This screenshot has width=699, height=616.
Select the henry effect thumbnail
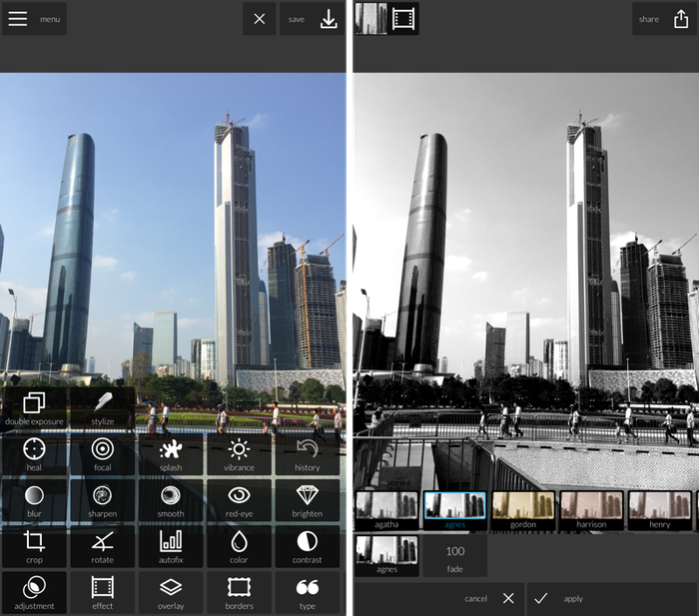point(659,510)
